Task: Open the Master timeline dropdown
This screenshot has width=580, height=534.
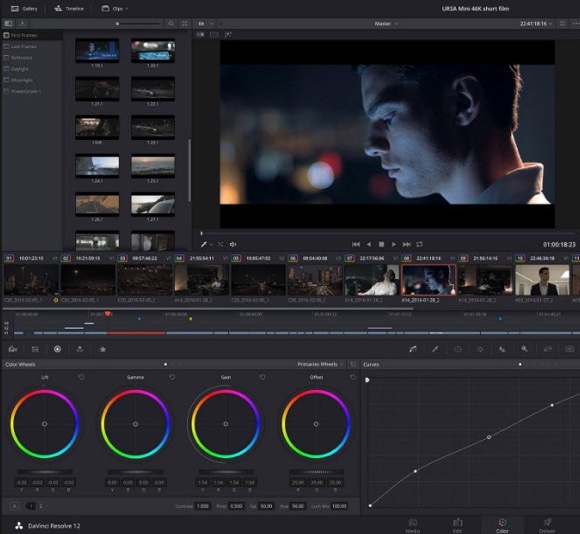Action: [386, 24]
